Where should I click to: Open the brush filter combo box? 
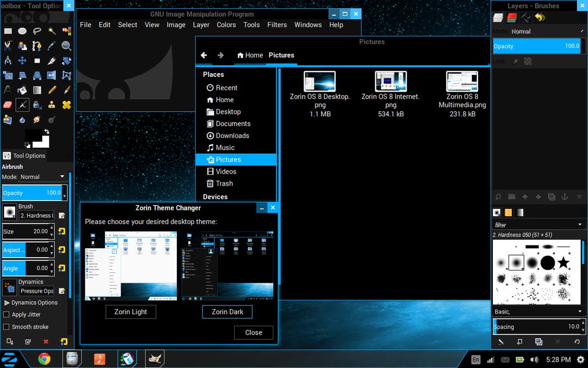[x=539, y=225]
